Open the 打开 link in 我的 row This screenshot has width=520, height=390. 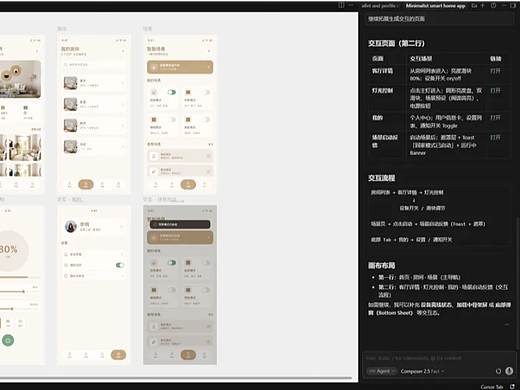point(495,118)
